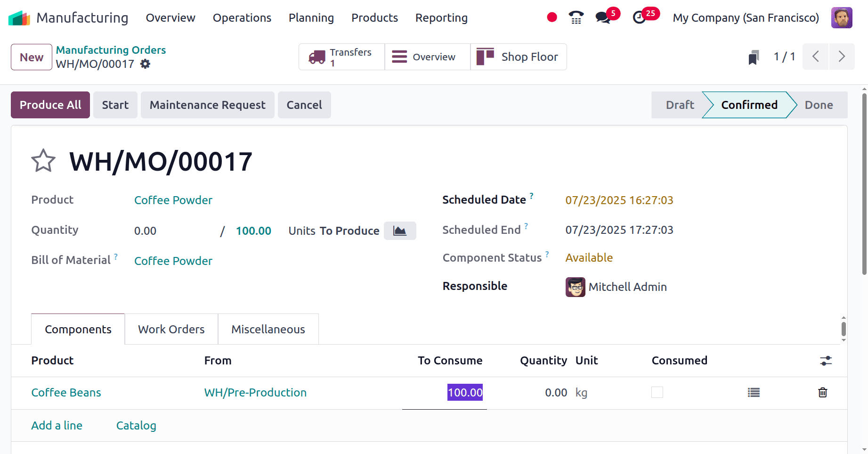The height and width of the screenshot is (454, 868).
Task: Mark order as favorite with star
Action: (x=43, y=161)
